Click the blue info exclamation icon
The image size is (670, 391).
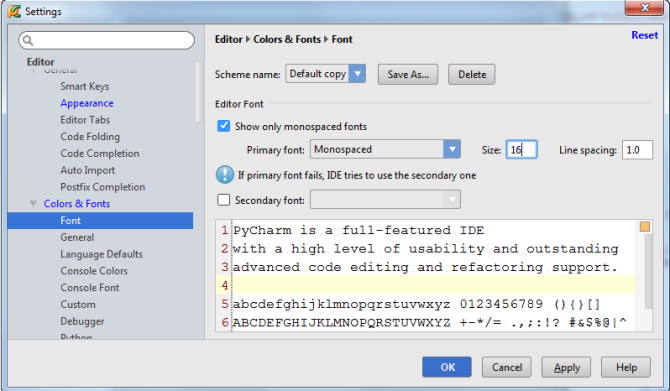click(x=225, y=175)
